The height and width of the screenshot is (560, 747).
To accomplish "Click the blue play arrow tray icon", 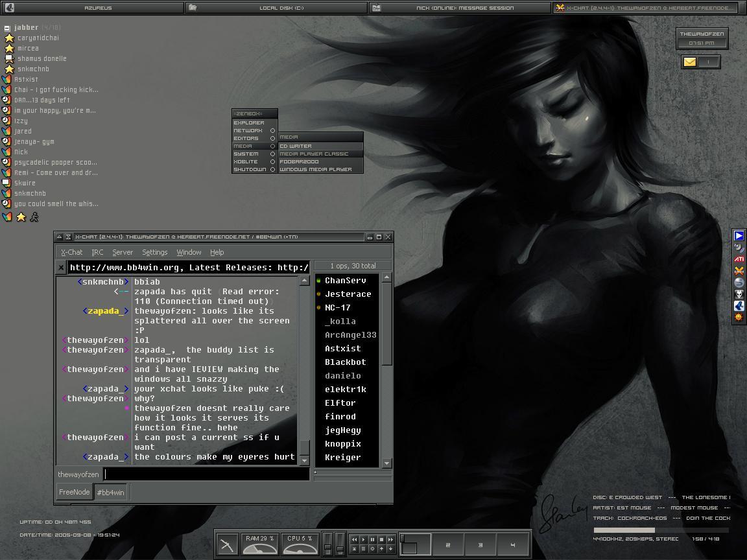I will click(739, 236).
